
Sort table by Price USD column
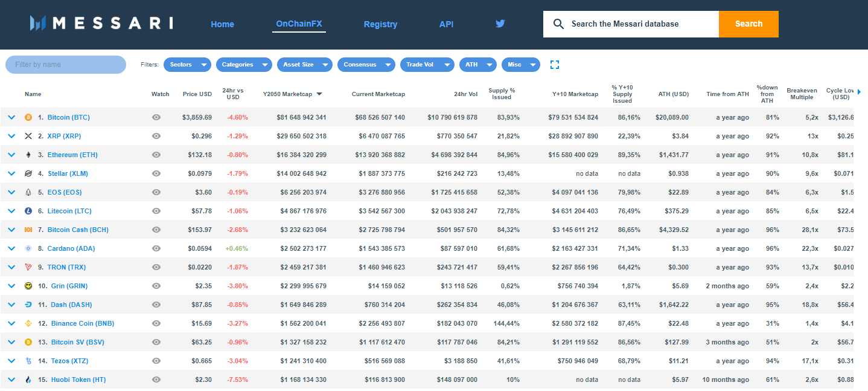tap(197, 94)
